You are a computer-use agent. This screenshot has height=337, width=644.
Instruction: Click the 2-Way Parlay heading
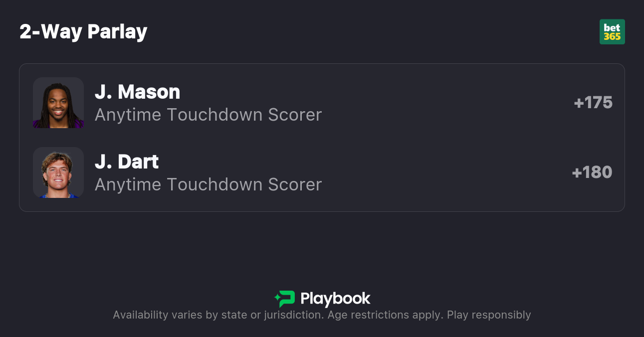click(83, 32)
